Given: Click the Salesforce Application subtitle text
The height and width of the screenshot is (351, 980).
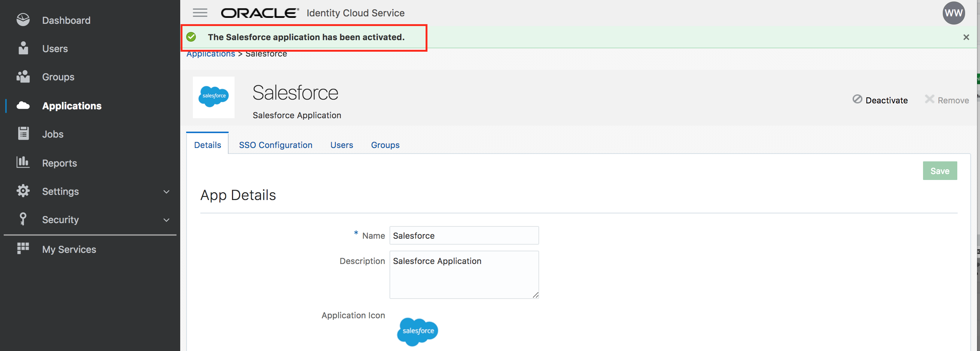Looking at the screenshot, I should [297, 115].
